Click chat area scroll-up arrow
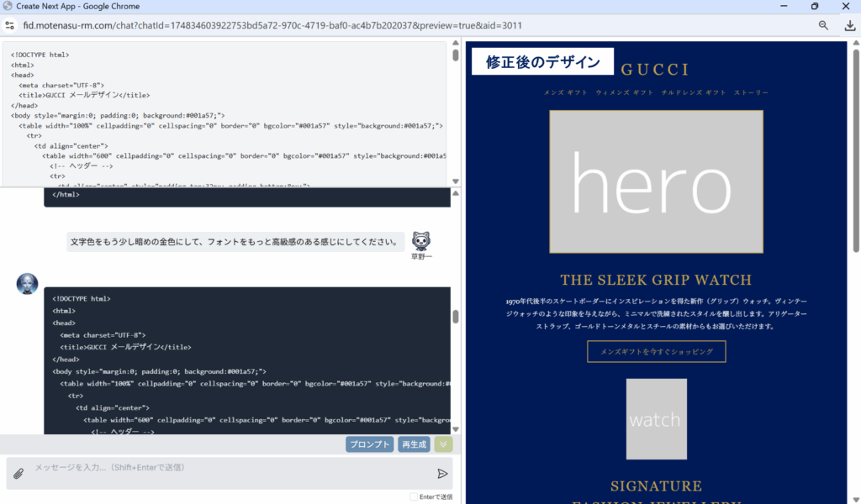The image size is (861, 504). 455,193
